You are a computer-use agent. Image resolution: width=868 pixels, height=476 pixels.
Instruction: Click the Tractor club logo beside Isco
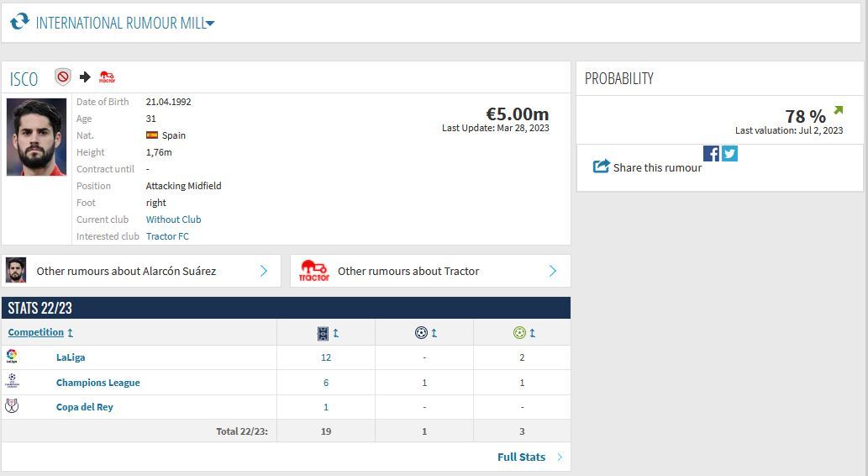coord(107,77)
